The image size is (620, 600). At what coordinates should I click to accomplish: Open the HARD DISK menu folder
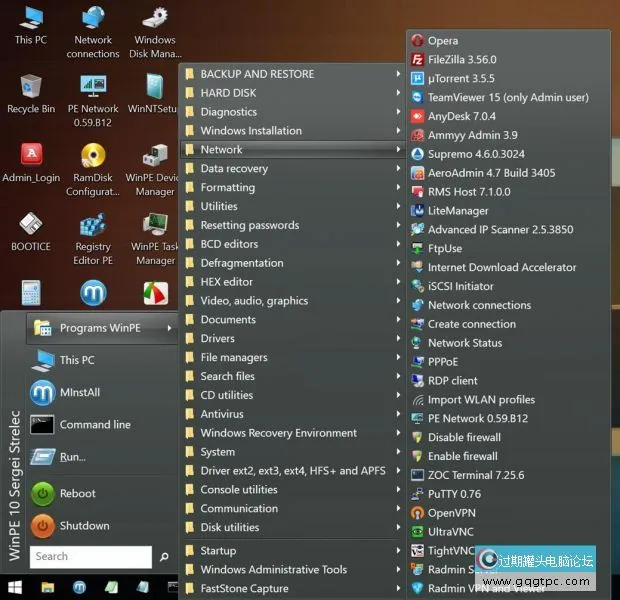[x=228, y=93]
